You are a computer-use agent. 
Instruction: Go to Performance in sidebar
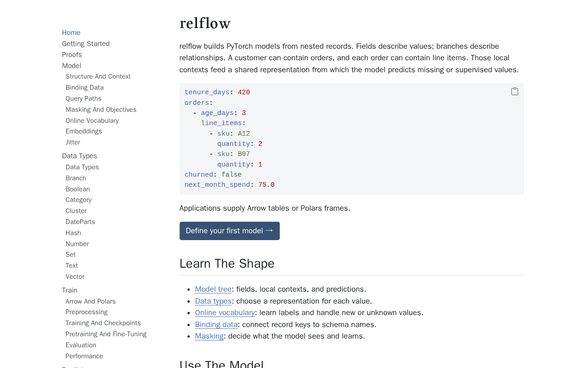point(85,356)
